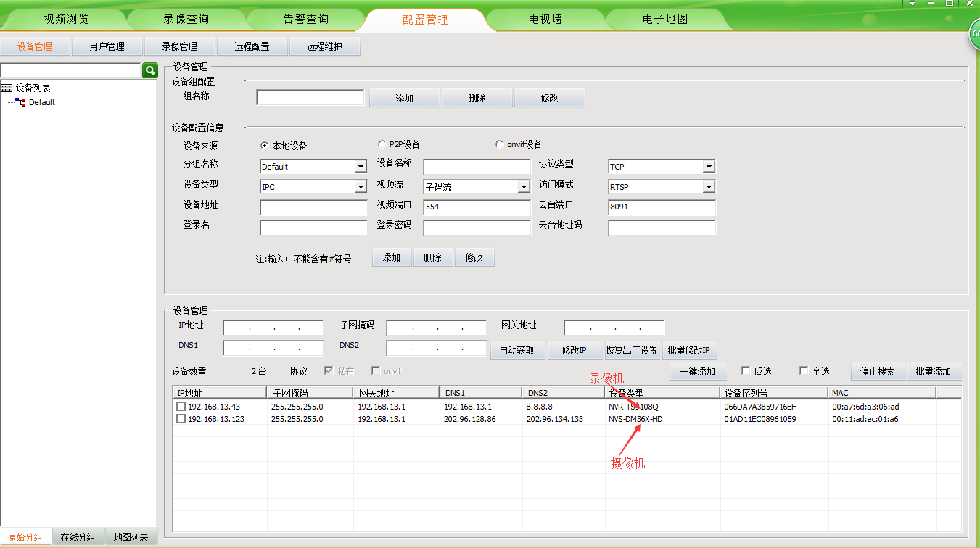Select the P2P设备 radio button
The width and height of the screenshot is (980, 548).
click(382, 144)
